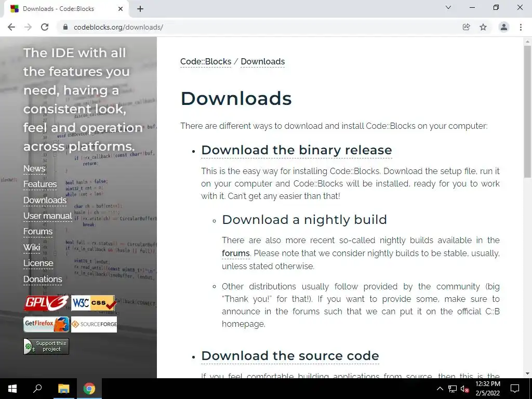Click the scrollbar up arrow

coord(527,41)
